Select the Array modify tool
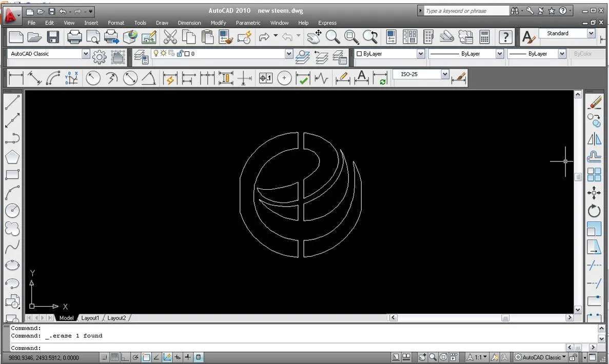Screen dimensions: 609x364 click(x=594, y=175)
